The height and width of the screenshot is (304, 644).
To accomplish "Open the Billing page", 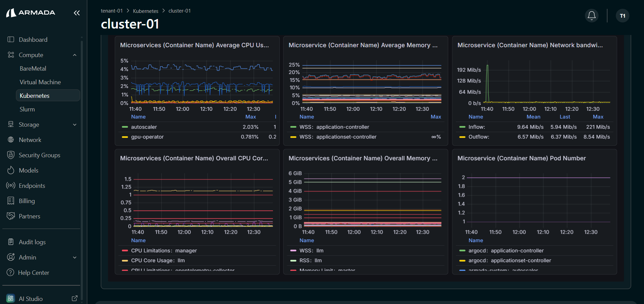I will [x=27, y=201].
